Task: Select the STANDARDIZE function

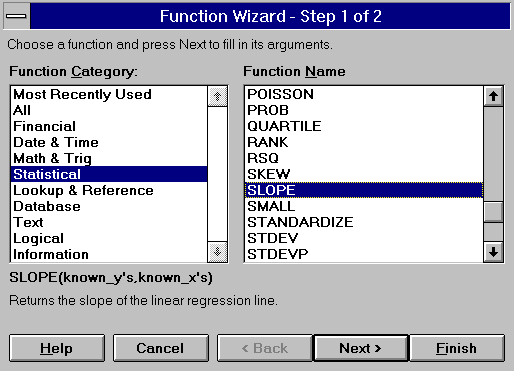Action: pos(364,222)
